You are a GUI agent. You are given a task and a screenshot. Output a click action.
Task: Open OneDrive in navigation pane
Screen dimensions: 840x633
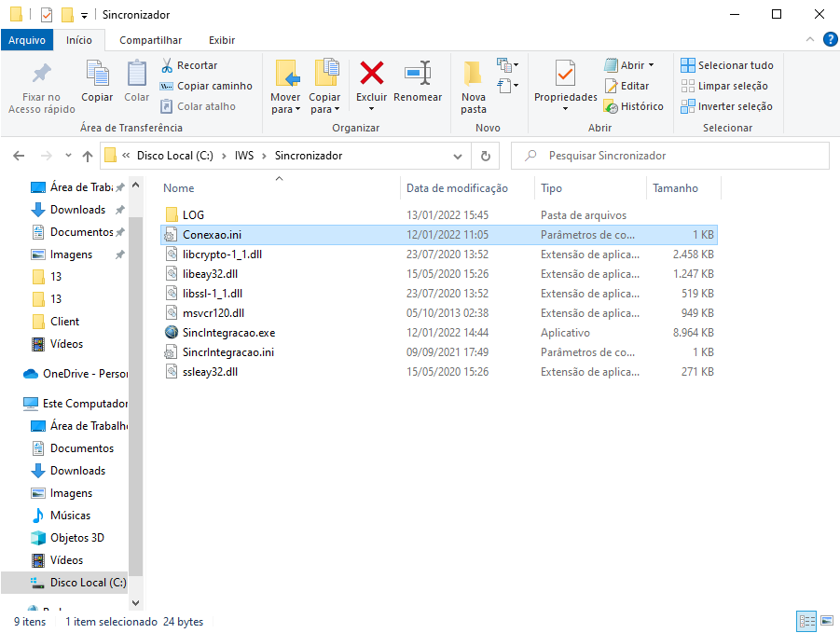click(x=75, y=374)
